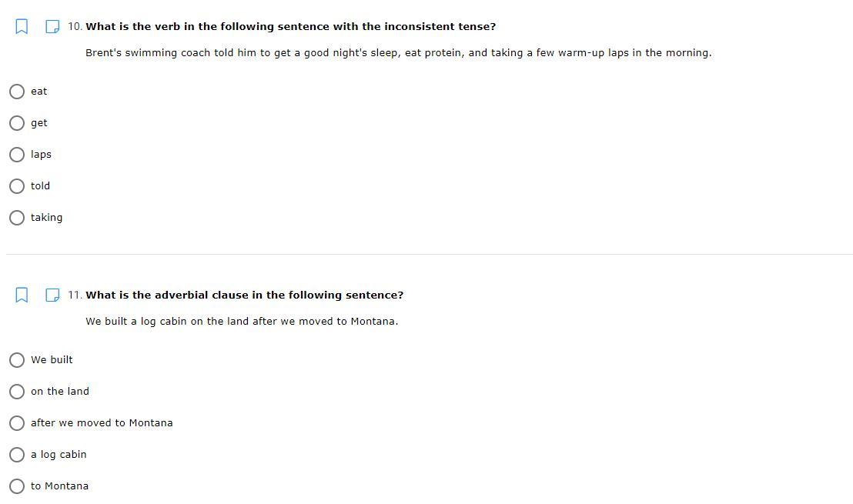
Task: Click the question 10 prompt about inconsistent tense
Action: tap(290, 27)
